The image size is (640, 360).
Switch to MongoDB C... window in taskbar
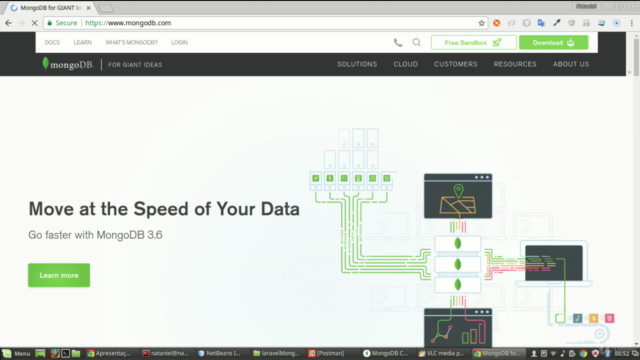pyautogui.click(x=387, y=353)
